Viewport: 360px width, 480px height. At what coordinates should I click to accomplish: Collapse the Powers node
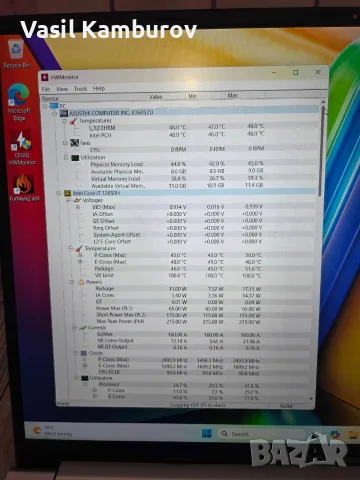coord(72,282)
